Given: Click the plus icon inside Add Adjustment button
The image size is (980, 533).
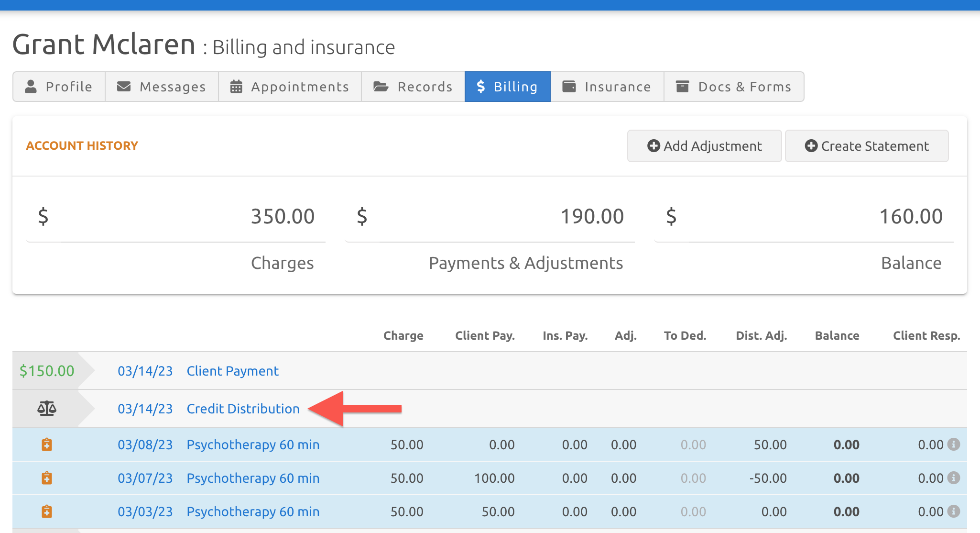Looking at the screenshot, I should click(x=653, y=146).
